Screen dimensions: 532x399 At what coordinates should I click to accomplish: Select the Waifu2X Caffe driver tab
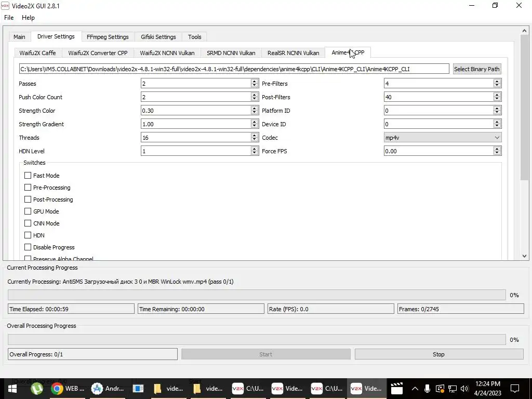pyautogui.click(x=37, y=53)
